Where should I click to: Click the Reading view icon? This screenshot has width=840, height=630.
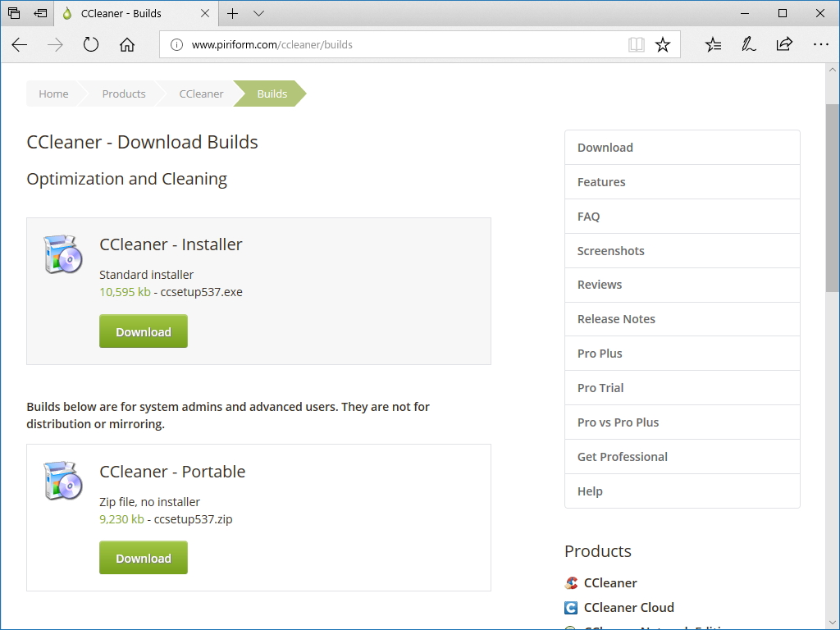pos(637,45)
